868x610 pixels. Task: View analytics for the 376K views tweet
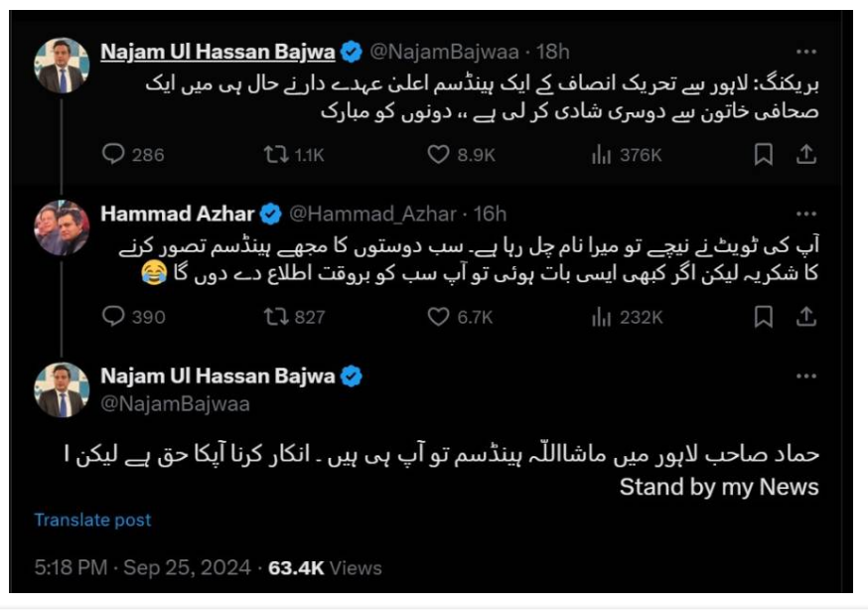click(600, 154)
